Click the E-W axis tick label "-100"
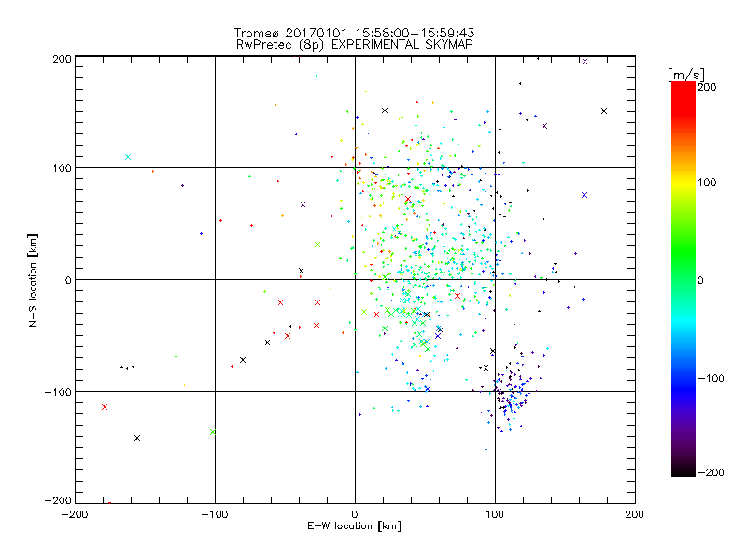This screenshot has width=747, height=560. (x=215, y=514)
